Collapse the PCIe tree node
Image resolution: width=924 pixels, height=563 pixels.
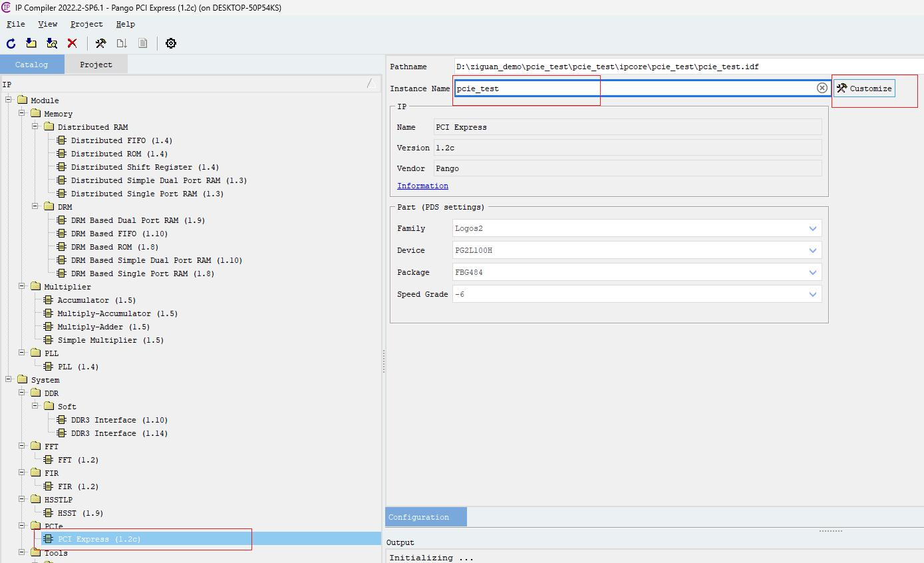tap(22, 526)
